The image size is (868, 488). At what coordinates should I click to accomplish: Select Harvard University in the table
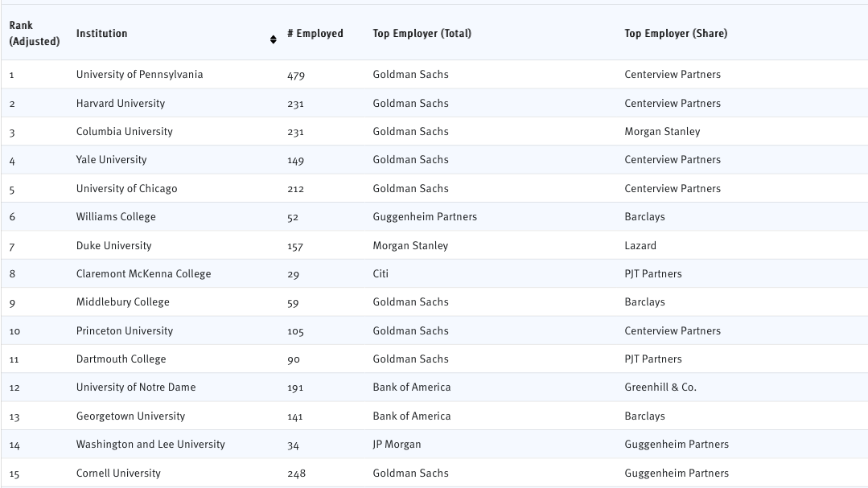click(121, 104)
